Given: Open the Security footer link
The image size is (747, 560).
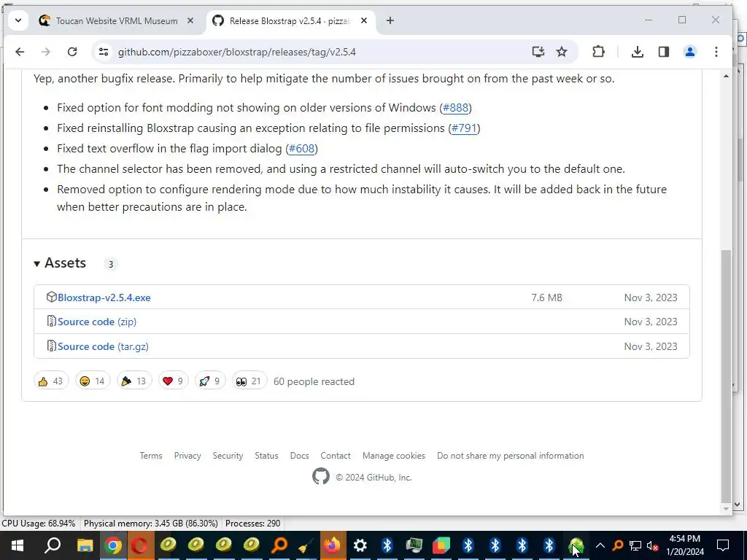Looking at the screenshot, I should tap(228, 456).
